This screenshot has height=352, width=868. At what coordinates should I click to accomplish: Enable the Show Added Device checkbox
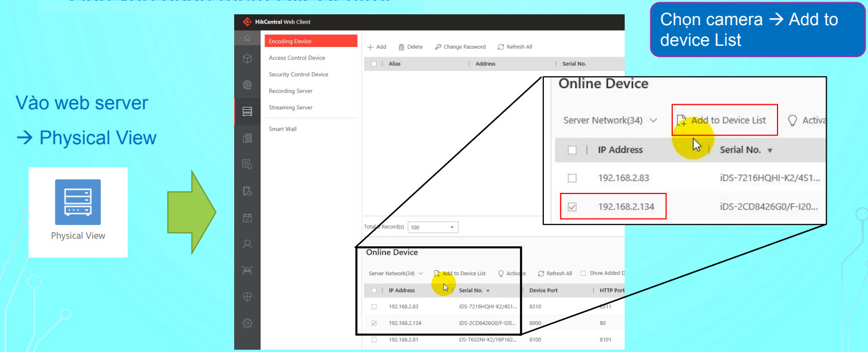click(x=583, y=274)
